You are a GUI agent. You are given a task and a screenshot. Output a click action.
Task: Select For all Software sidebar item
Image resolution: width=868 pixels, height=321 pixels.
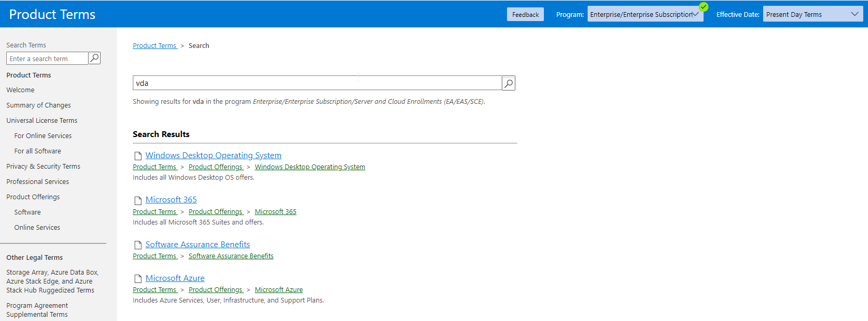coord(37,151)
